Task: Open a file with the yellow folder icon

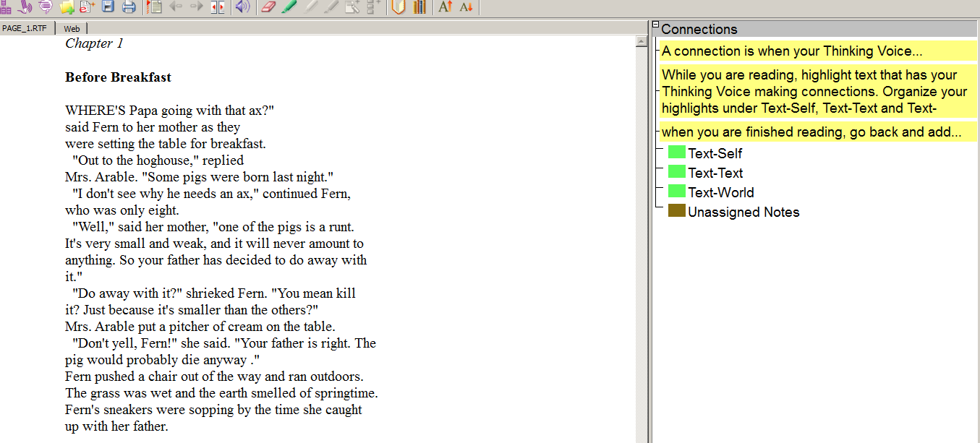Action: [67, 7]
